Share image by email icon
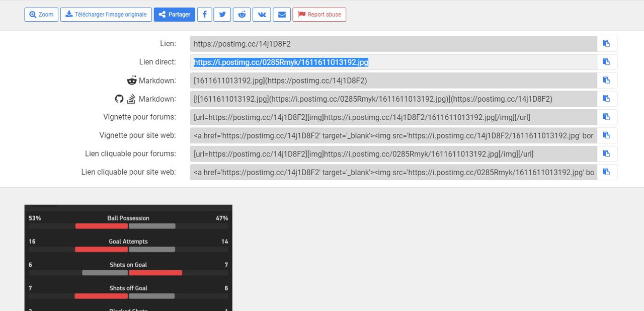The height and width of the screenshot is (311, 644). (282, 15)
